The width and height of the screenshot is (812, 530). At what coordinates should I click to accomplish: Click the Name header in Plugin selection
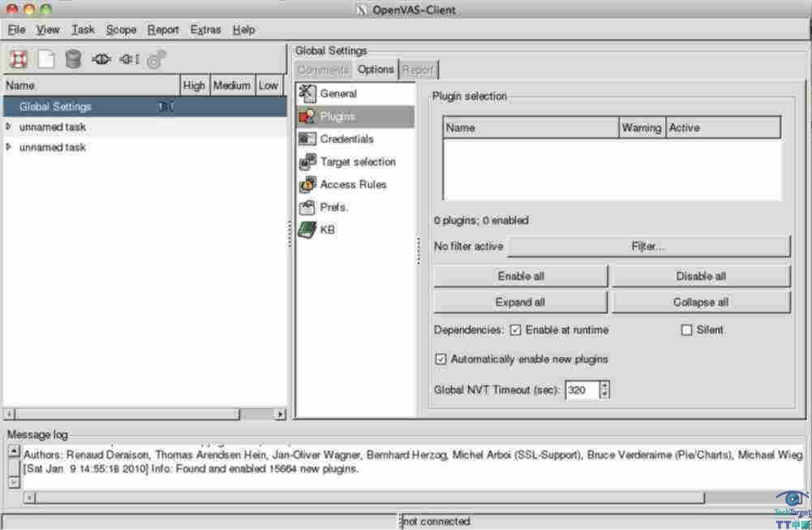pos(531,128)
